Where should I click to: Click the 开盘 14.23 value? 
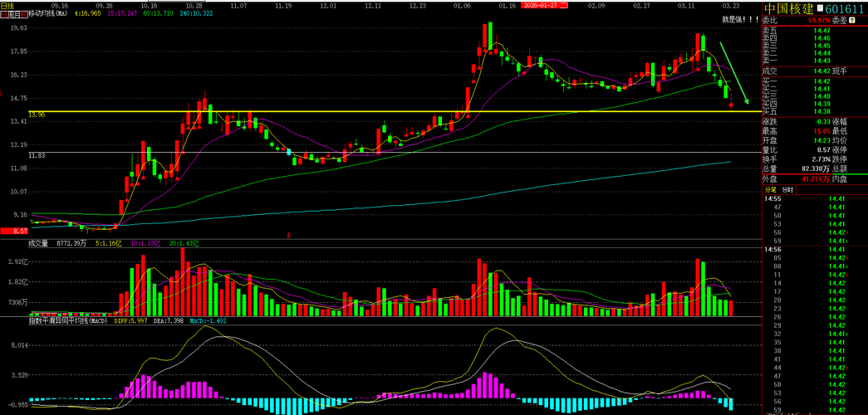click(x=821, y=140)
